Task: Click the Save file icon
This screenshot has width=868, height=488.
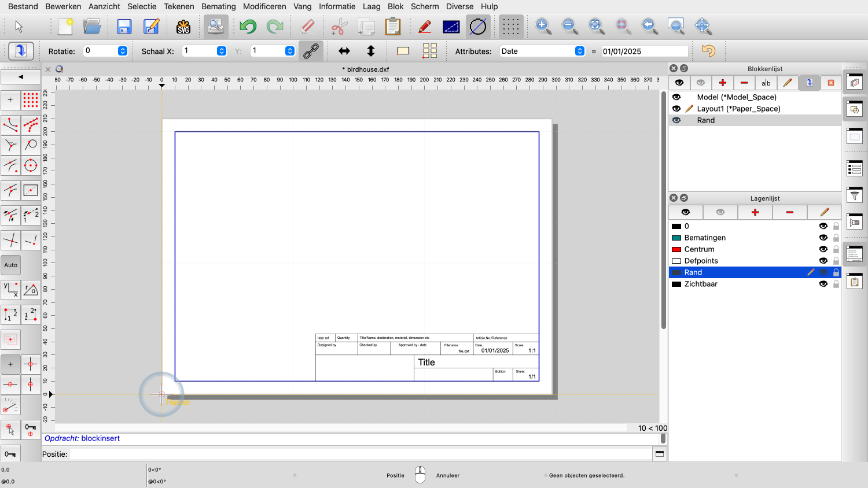Action: (124, 27)
